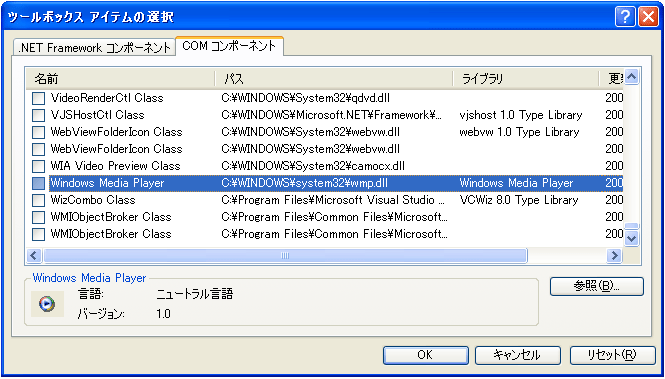
Task: Click the horizontal scroll right arrow
Action: tap(614, 255)
